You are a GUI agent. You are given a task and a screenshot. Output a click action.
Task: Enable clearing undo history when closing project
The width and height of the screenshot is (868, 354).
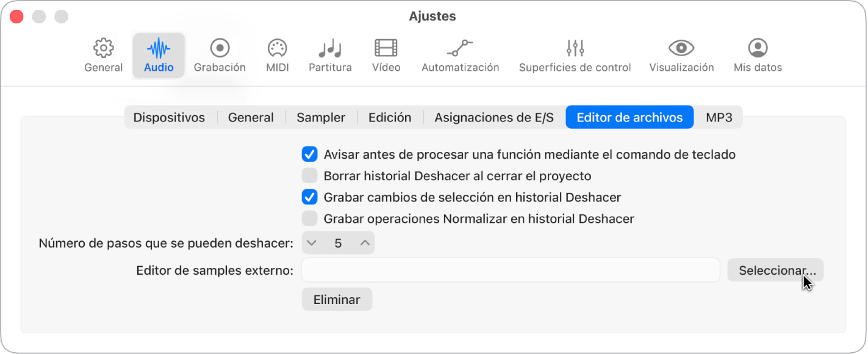point(310,176)
